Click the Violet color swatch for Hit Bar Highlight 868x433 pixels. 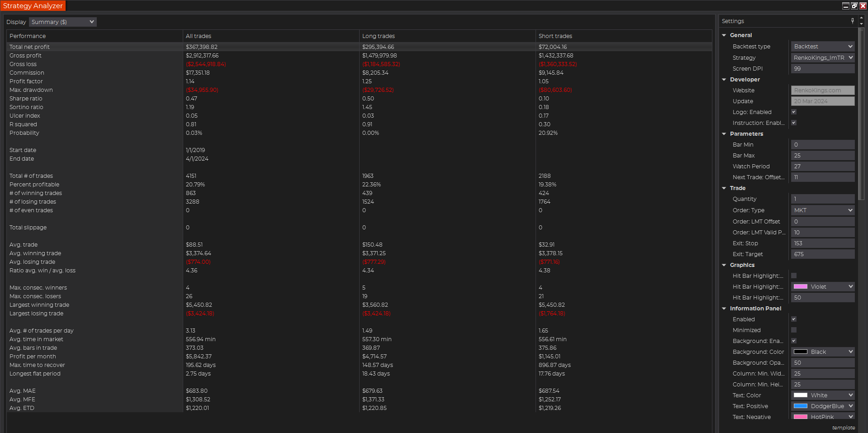pos(800,286)
